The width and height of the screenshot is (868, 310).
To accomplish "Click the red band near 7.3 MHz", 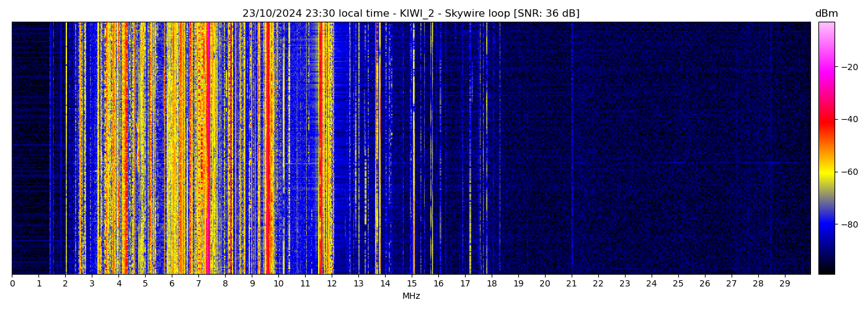I will pyautogui.click(x=208, y=149).
